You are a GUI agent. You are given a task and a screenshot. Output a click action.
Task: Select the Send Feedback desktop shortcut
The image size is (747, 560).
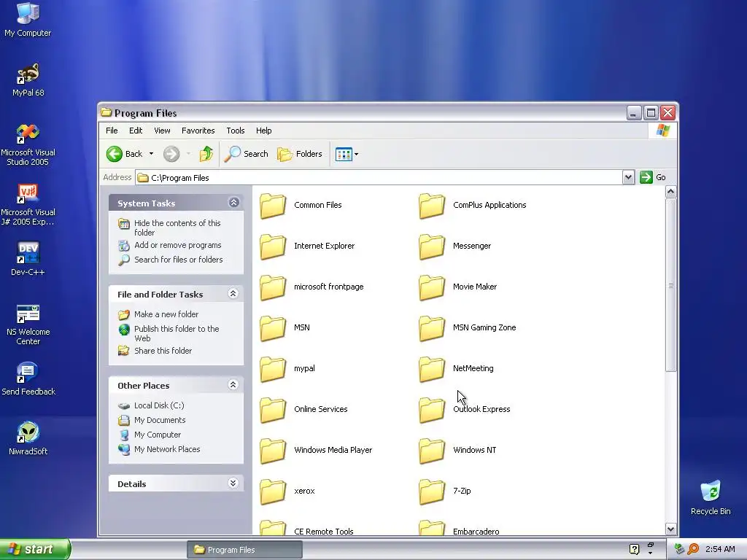[x=28, y=379]
